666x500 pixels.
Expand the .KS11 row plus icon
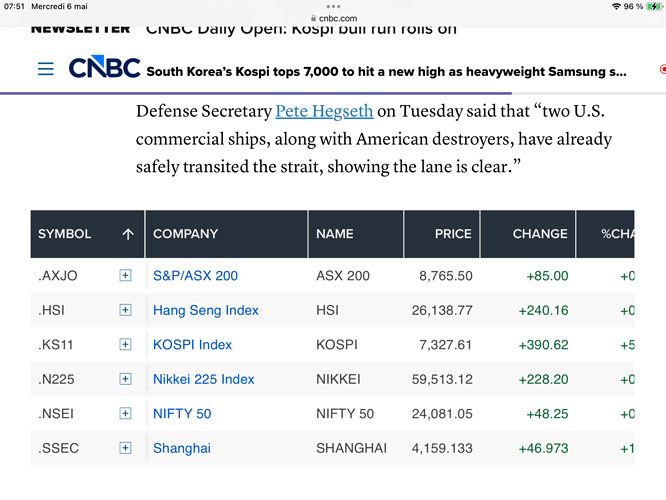pos(125,344)
